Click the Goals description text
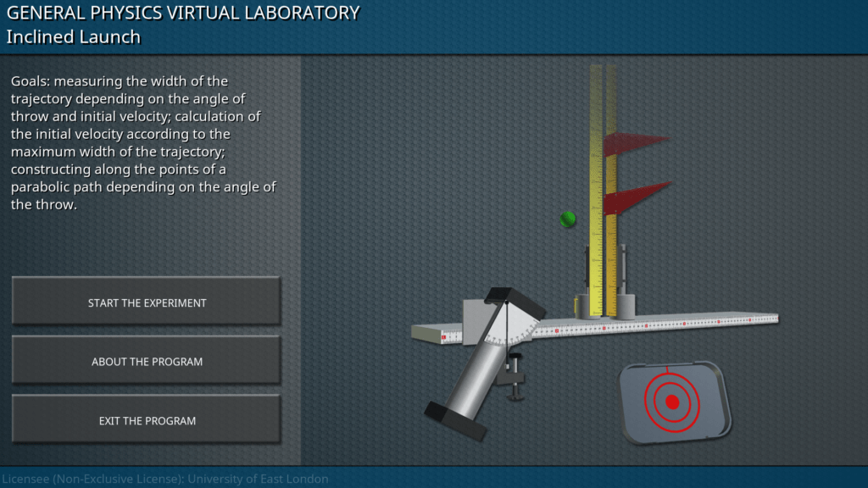The image size is (868, 488). point(144,142)
